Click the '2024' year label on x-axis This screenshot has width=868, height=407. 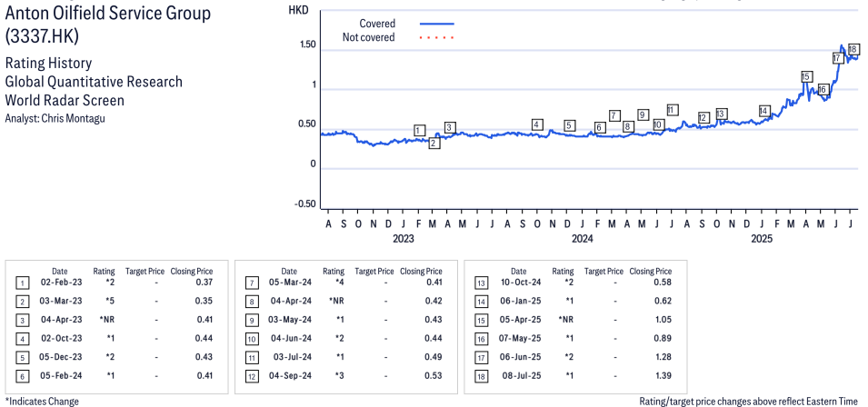click(583, 239)
